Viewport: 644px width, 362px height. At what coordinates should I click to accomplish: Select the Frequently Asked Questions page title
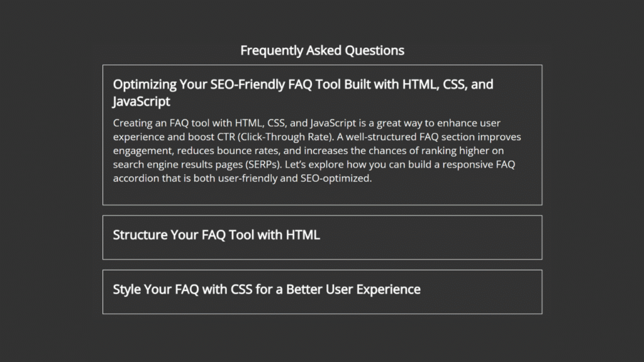[322, 50]
